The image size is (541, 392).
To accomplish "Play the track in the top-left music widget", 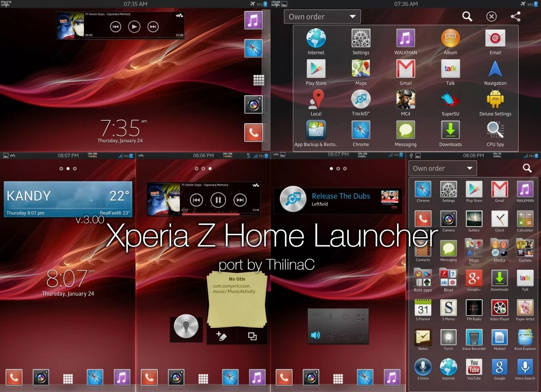I will pos(134,27).
